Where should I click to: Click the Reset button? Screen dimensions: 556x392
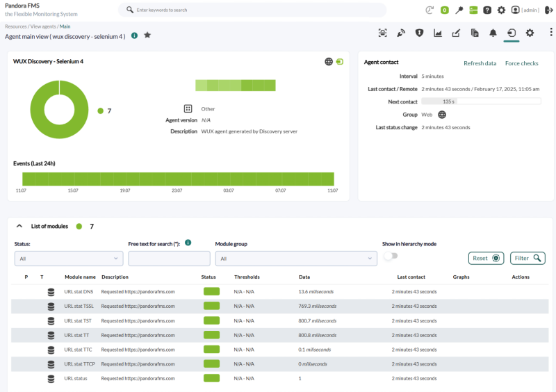(x=486, y=259)
